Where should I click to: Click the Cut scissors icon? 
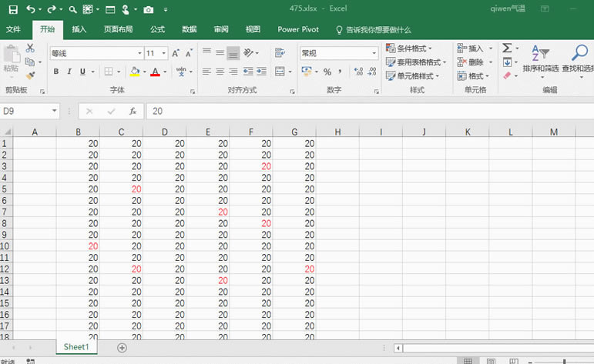coord(31,48)
